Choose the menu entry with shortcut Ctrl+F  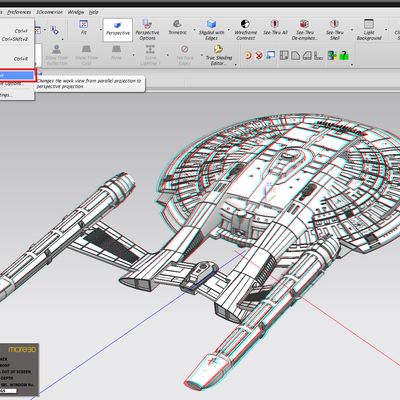pos(17,31)
